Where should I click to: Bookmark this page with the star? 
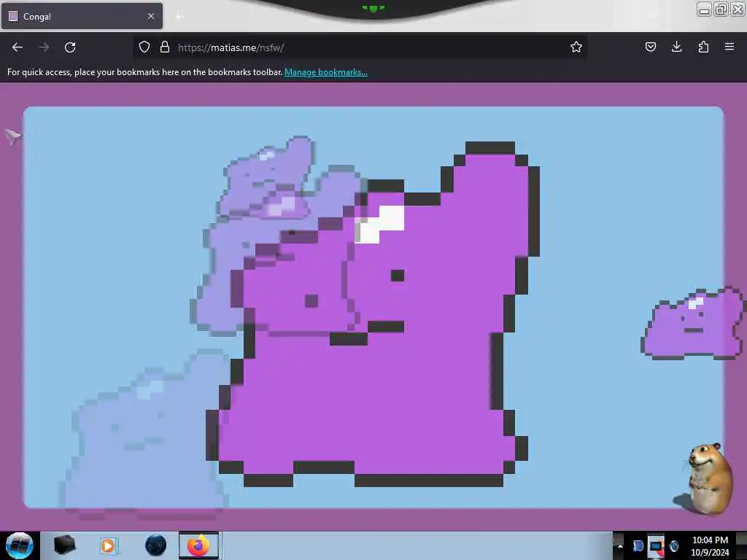tap(576, 47)
